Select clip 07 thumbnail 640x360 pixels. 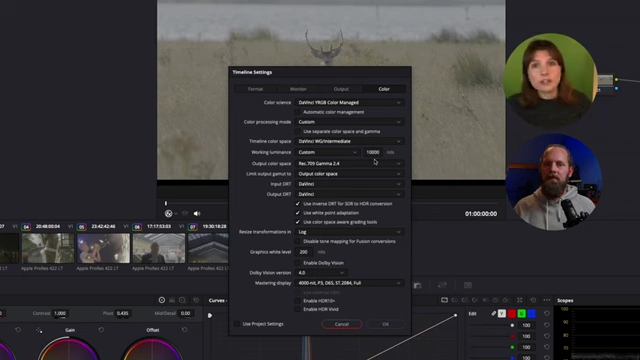point(208,248)
